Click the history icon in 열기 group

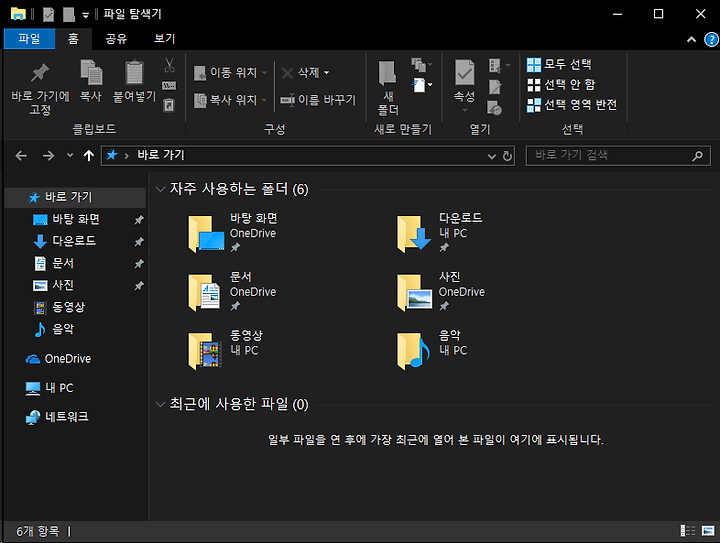coord(495,108)
